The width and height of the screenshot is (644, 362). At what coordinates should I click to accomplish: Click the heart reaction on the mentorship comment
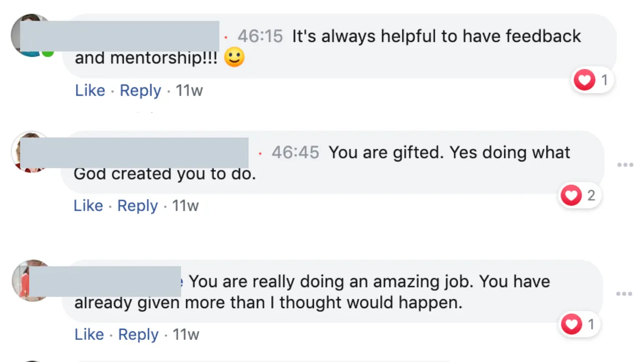pos(593,80)
